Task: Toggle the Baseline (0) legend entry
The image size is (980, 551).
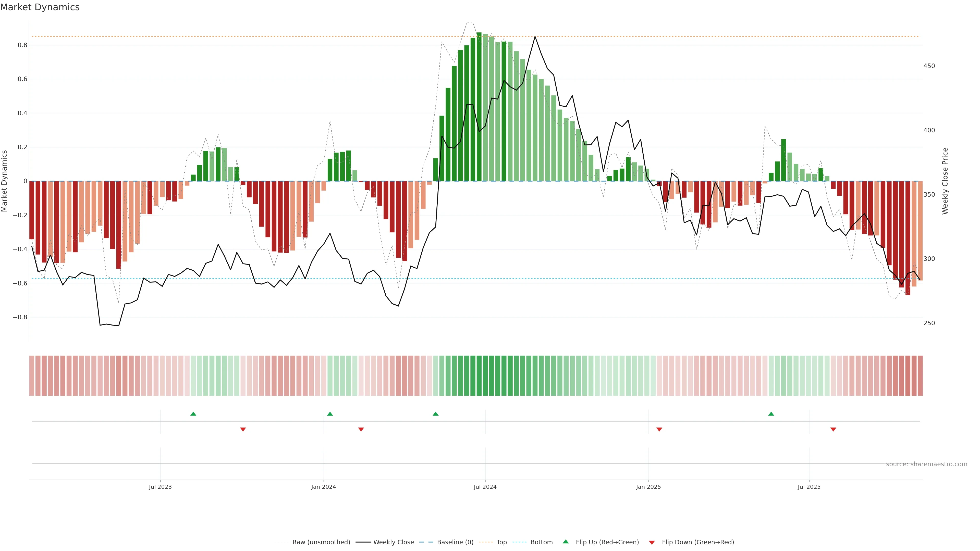Action: 455,542
